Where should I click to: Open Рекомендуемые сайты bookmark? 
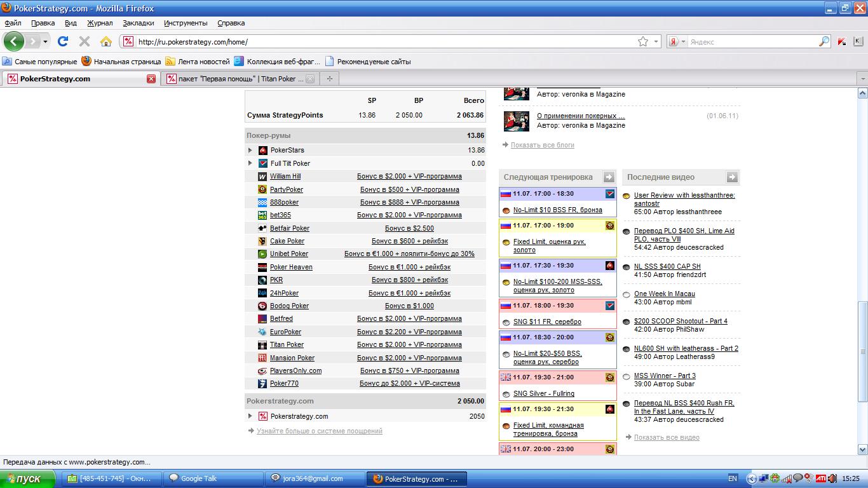click(x=368, y=62)
